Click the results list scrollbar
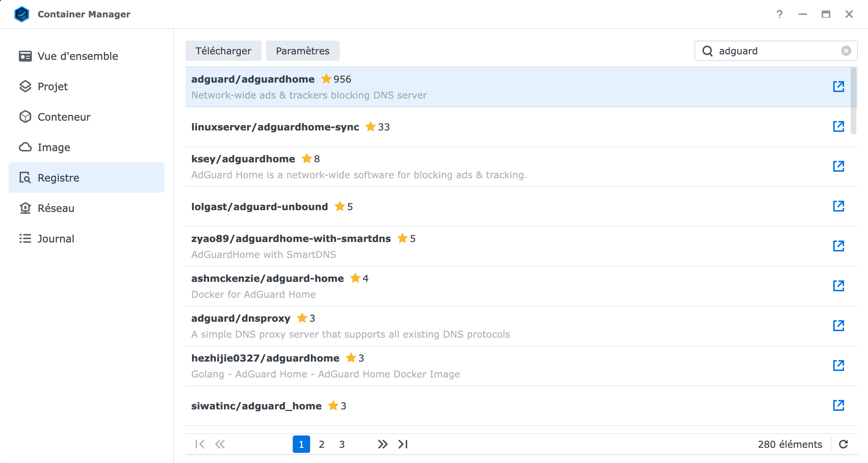The image size is (868, 463). [x=854, y=101]
